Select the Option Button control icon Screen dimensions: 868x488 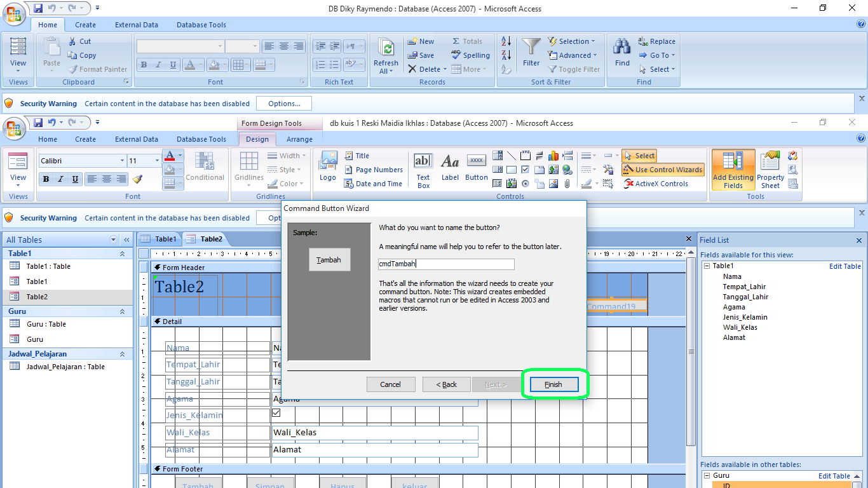[526, 184]
